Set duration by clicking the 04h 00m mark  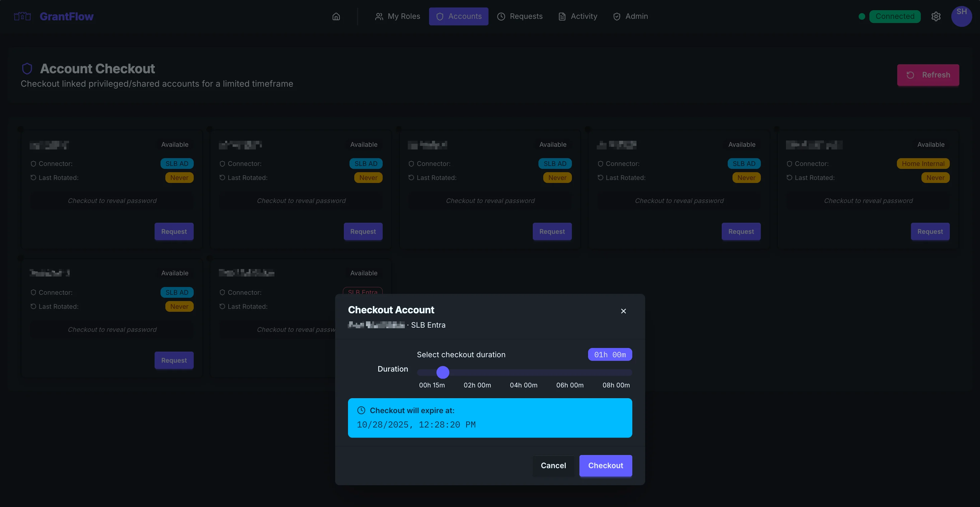523,385
